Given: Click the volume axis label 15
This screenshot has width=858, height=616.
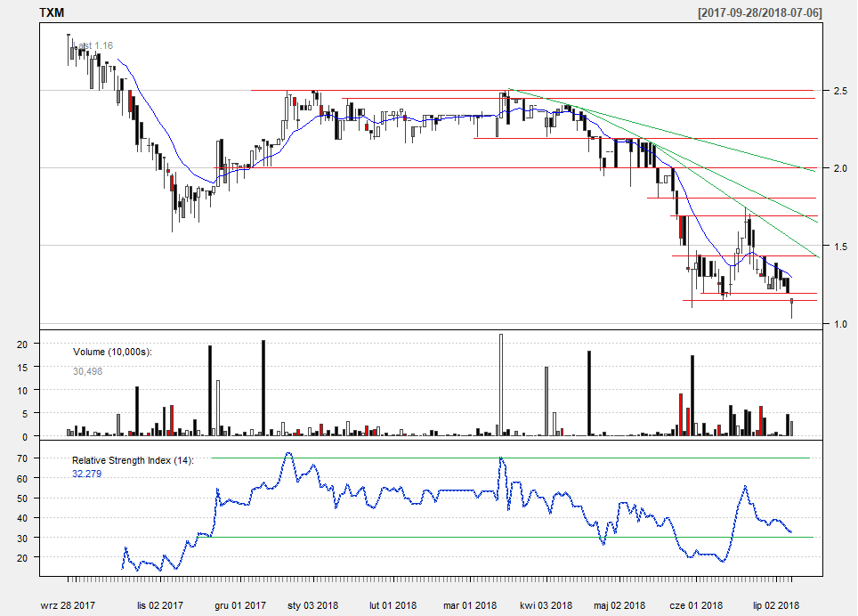Looking at the screenshot, I should (22, 368).
